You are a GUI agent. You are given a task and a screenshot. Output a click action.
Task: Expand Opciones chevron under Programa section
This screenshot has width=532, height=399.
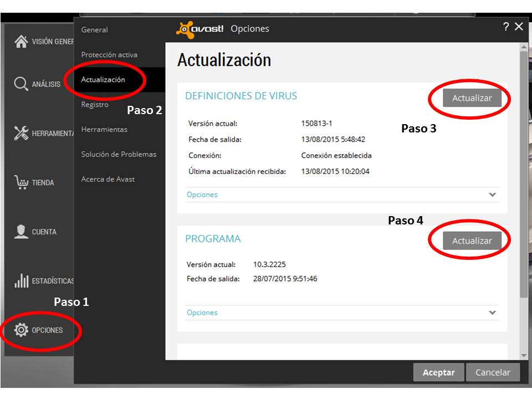493,313
